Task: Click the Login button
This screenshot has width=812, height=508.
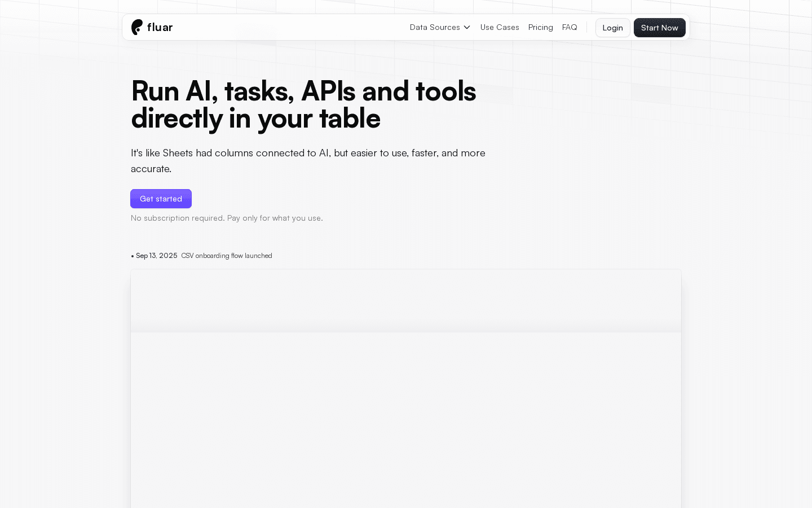Action: click(613, 28)
